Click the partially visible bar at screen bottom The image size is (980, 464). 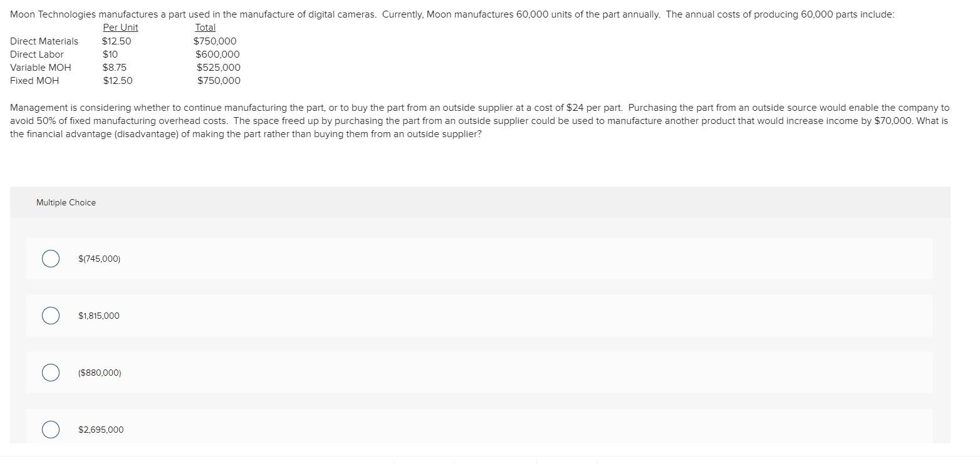[x=495, y=462]
